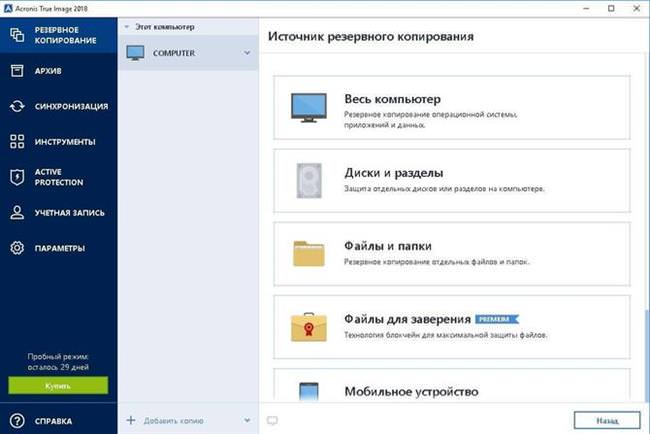Switch to the Инструменты section
The image size is (650, 434).
coord(58,141)
